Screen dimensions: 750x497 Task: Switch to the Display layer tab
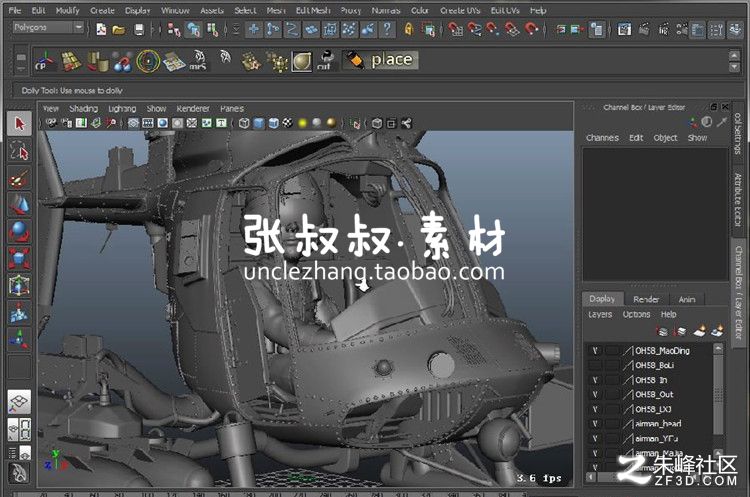point(602,299)
